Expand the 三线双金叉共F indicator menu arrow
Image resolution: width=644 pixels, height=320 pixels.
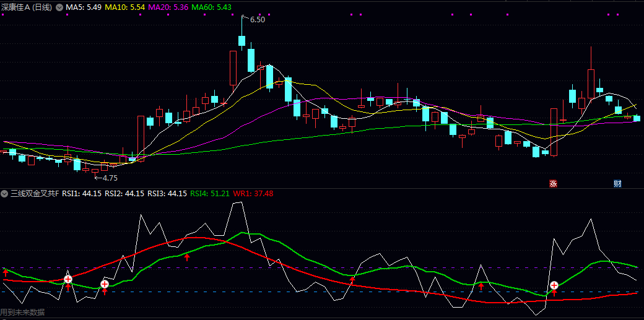tap(5, 194)
